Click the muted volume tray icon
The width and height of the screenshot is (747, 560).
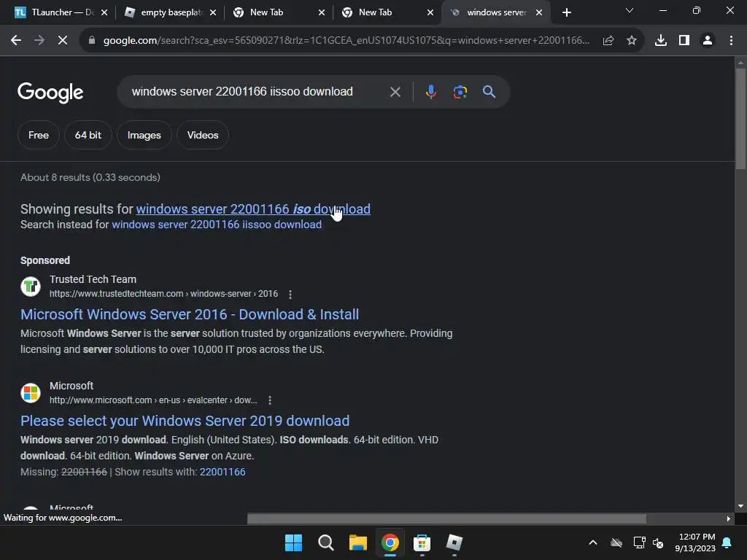coord(658,542)
